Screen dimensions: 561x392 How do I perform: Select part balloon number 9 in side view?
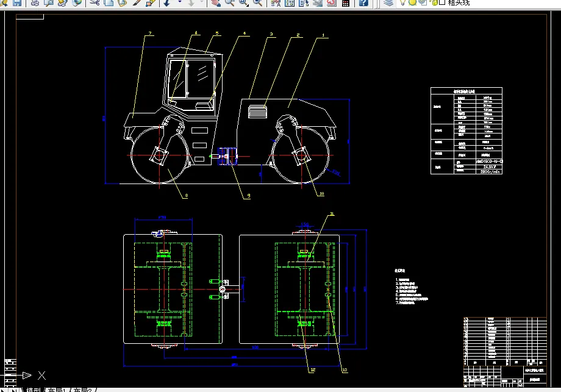pos(249,196)
